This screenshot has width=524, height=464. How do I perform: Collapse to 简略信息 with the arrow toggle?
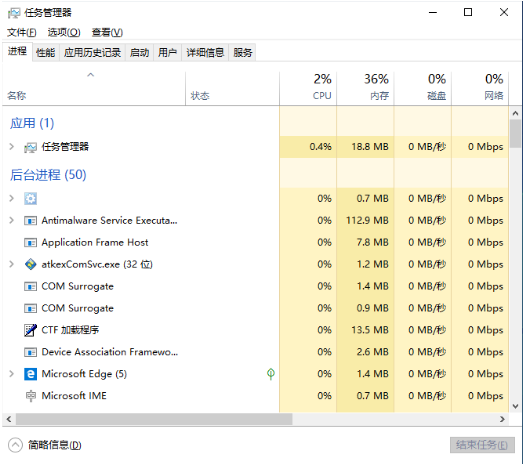(x=15, y=445)
